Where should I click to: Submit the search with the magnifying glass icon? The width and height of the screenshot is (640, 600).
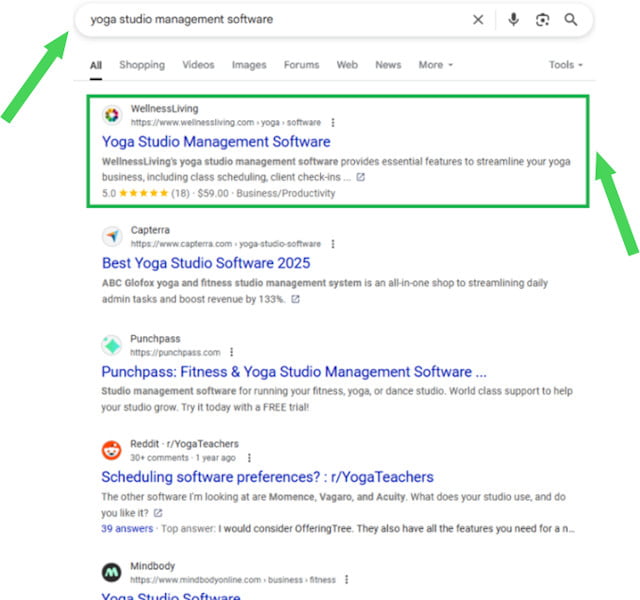[x=571, y=20]
